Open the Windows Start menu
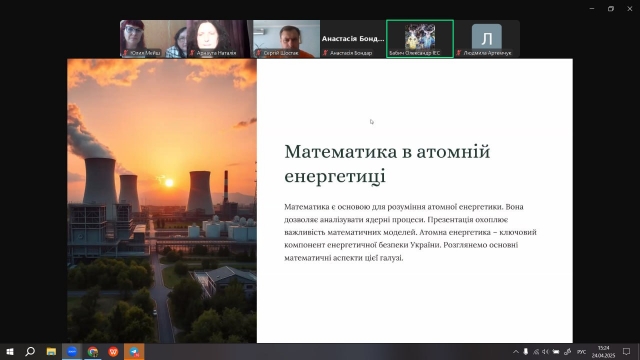 [10, 351]
